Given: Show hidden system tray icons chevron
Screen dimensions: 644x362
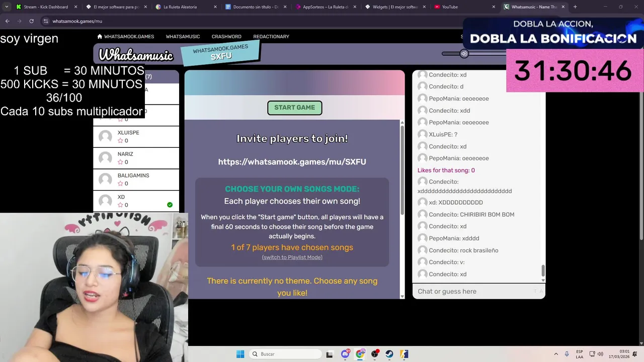Looking at the screenshot, I should tap(556, 354).
